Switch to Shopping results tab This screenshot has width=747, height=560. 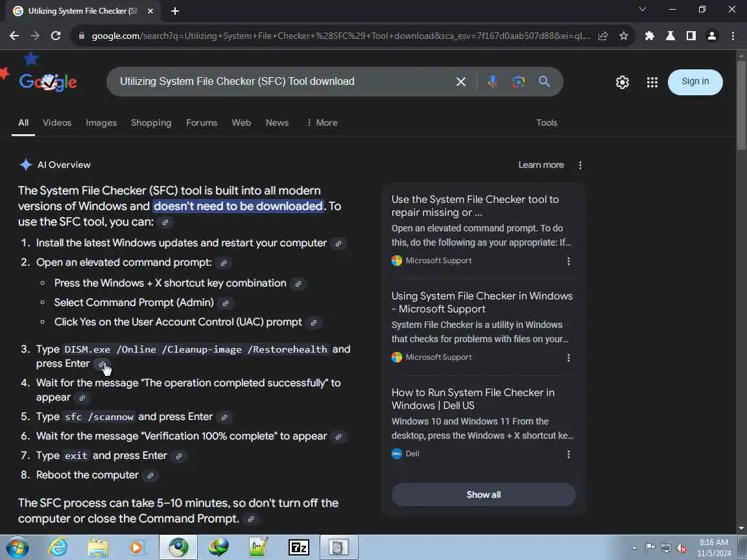point(151,123)
